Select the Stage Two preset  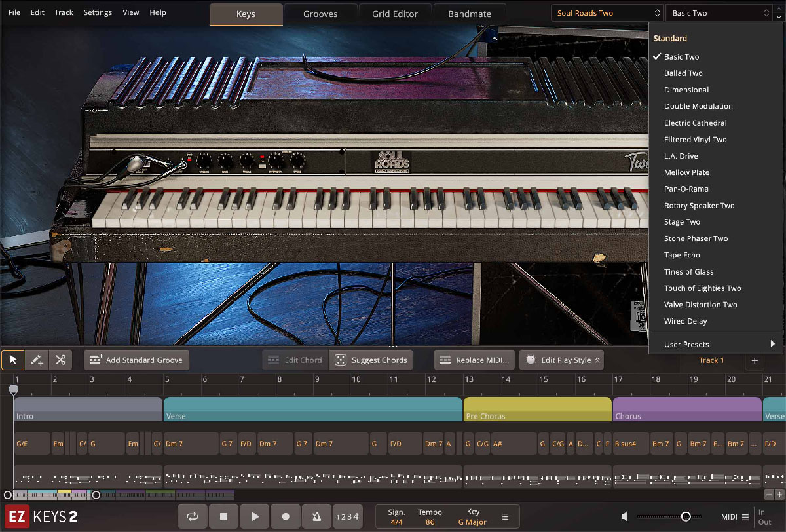[x=717, y=222]
